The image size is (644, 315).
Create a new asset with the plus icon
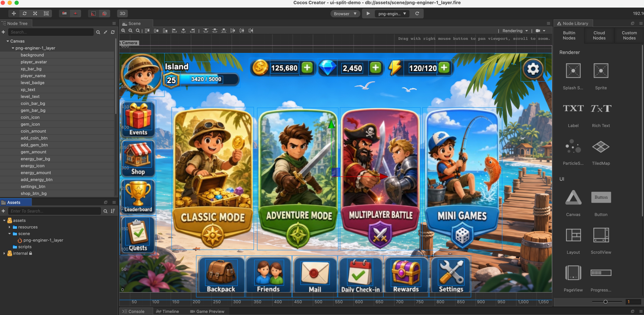coord(3,211)
